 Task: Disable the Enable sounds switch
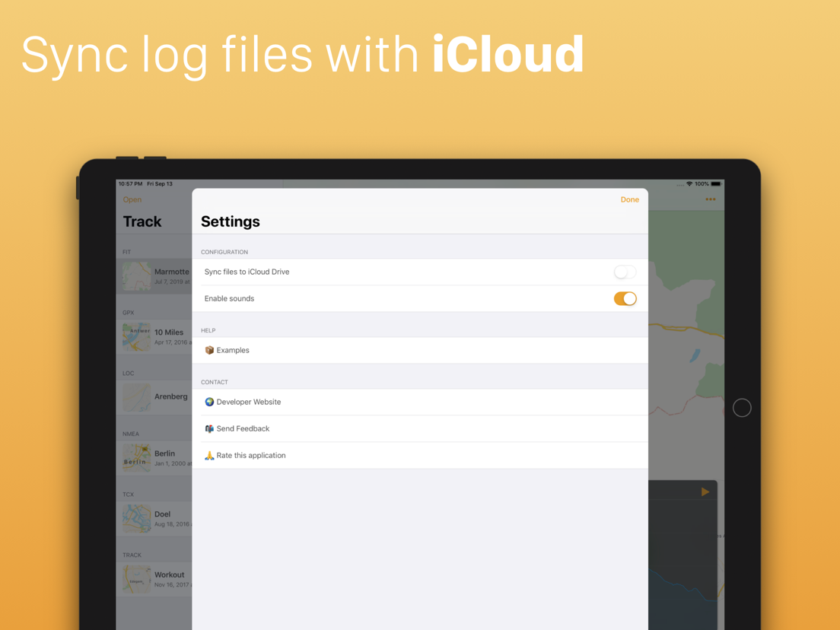pos(625,298)
